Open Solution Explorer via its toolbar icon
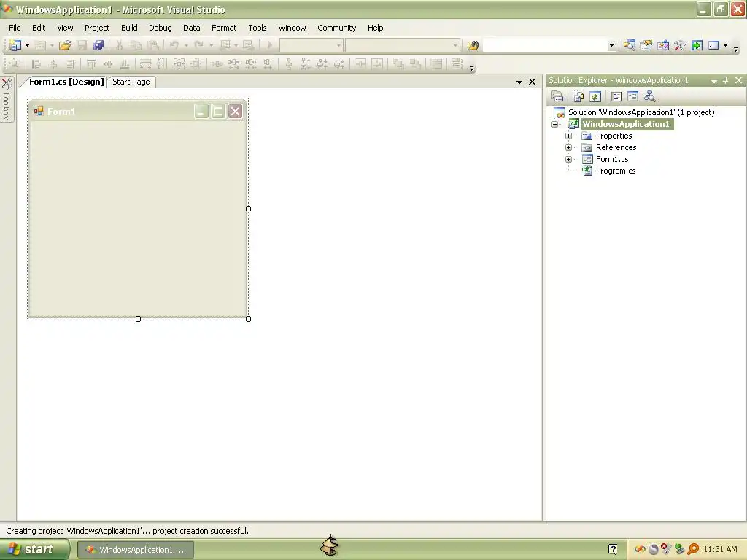 [630, 45]
